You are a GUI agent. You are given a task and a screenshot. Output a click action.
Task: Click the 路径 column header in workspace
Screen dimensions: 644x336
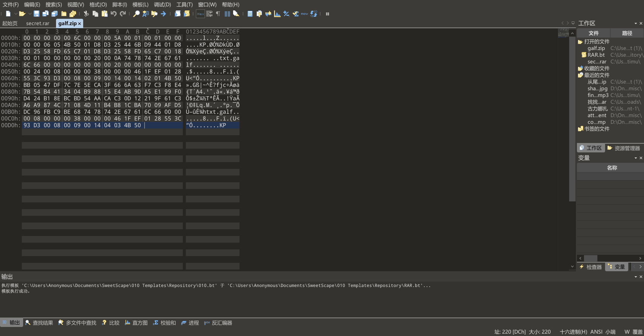pyautogui.click(x=627, y=33)
